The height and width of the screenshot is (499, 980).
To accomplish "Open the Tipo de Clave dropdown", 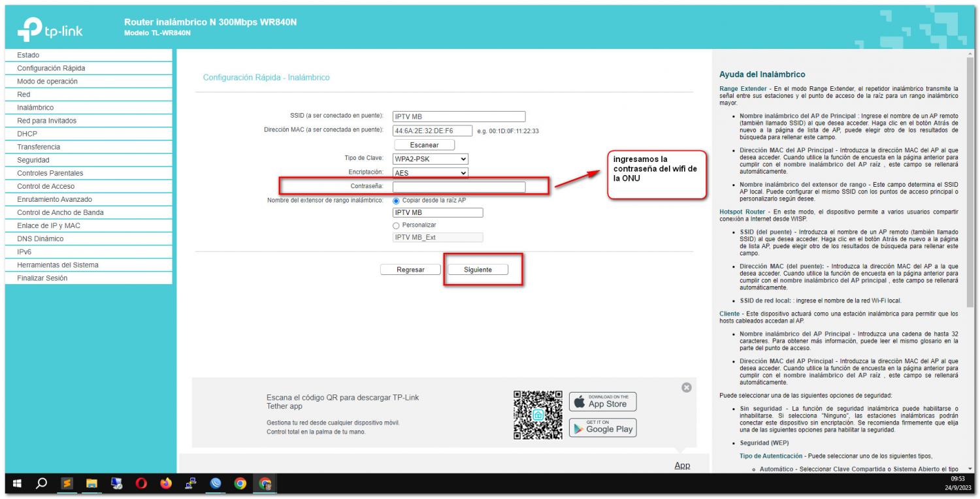I will click(431, 159).
